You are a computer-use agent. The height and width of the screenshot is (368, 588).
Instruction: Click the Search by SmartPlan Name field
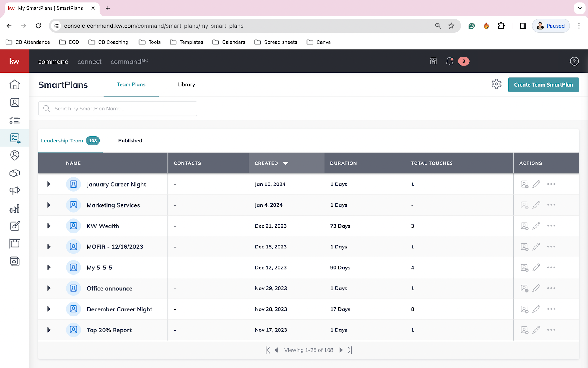[118, 109]
